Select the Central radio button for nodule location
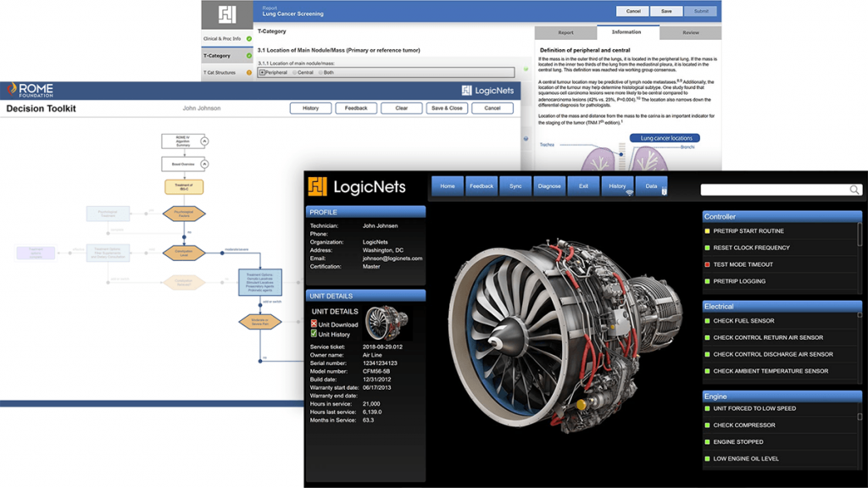 click(x=295, y=73)
